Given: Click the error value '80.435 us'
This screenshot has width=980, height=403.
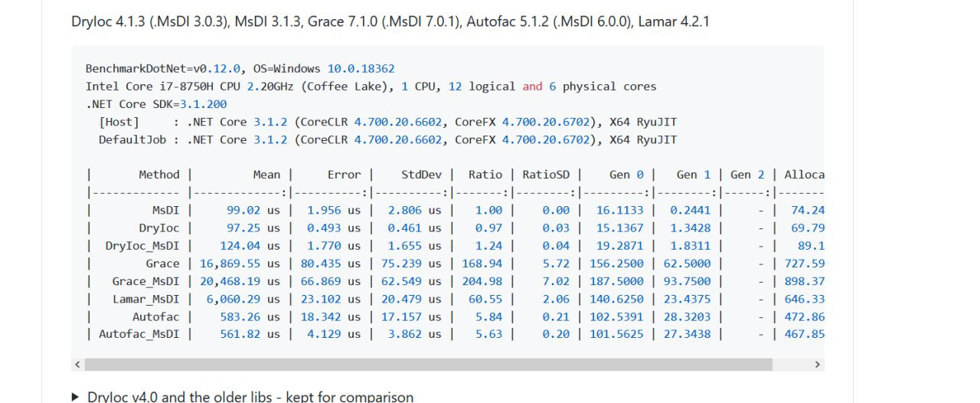Looking at the screenshot, I should pos(331,264).
